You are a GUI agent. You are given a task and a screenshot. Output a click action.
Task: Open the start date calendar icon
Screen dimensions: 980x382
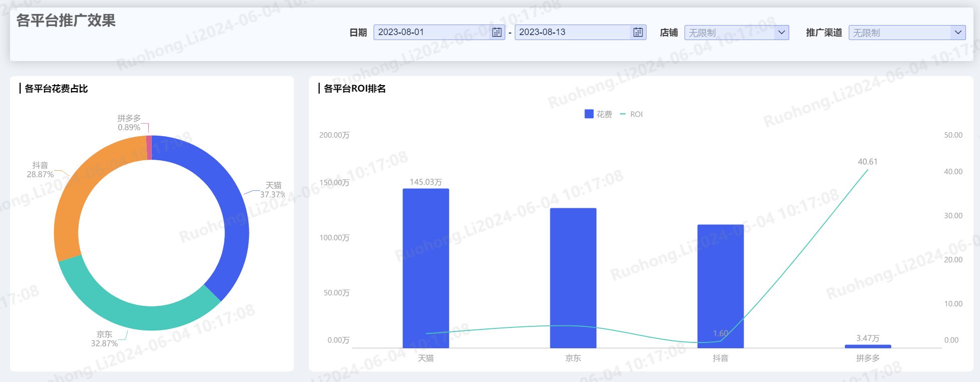(x=497, y=33)
